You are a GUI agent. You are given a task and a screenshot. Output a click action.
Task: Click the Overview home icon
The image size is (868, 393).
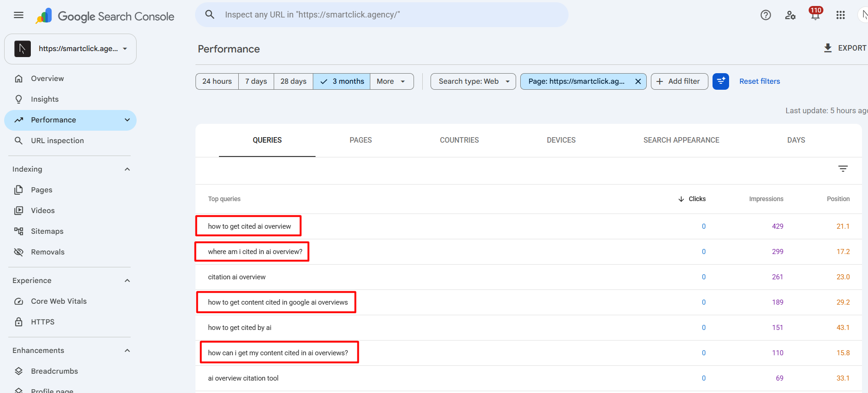19,79
